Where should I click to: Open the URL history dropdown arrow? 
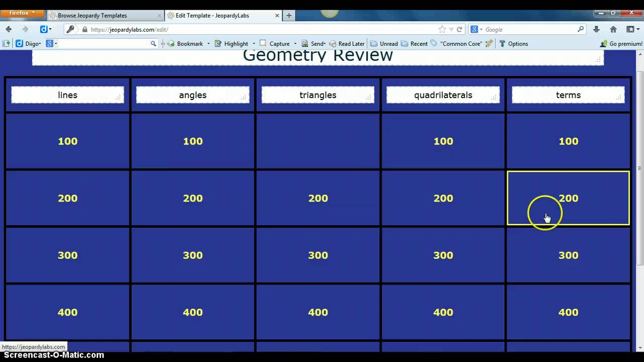click(451, 29)
